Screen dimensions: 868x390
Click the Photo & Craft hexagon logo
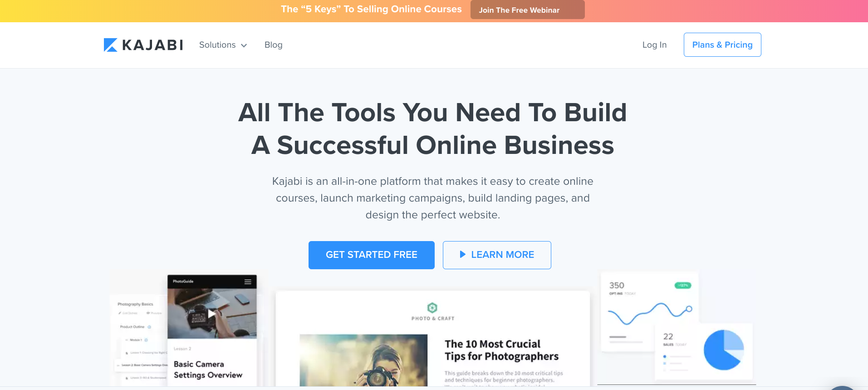click(432, 308)
